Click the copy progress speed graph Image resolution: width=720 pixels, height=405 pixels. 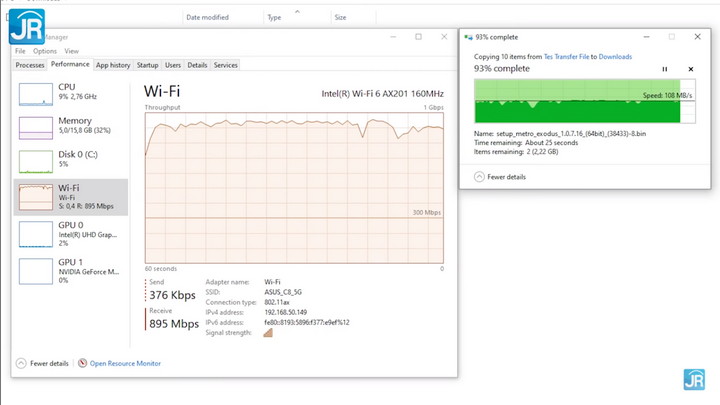[585, 101]
